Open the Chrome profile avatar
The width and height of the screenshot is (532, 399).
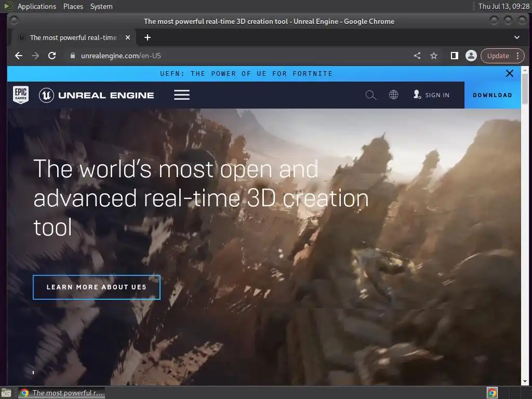pos(471,56)
